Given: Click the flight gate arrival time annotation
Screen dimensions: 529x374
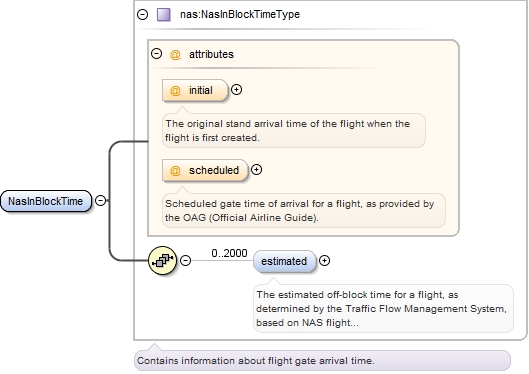Looking at the screenshot, I should tap(255, 361).
